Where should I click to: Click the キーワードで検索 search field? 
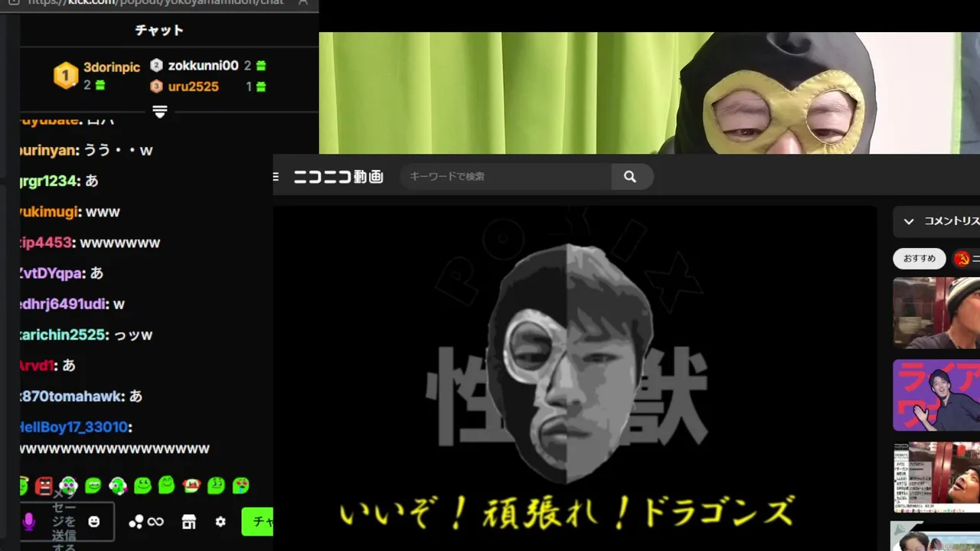coord(505,177)
